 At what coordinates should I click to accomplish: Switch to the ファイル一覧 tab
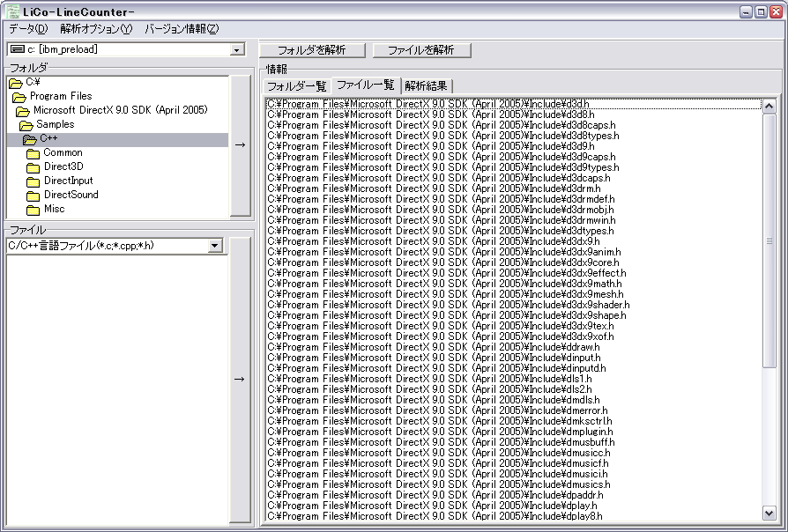(x=366, y=85)
